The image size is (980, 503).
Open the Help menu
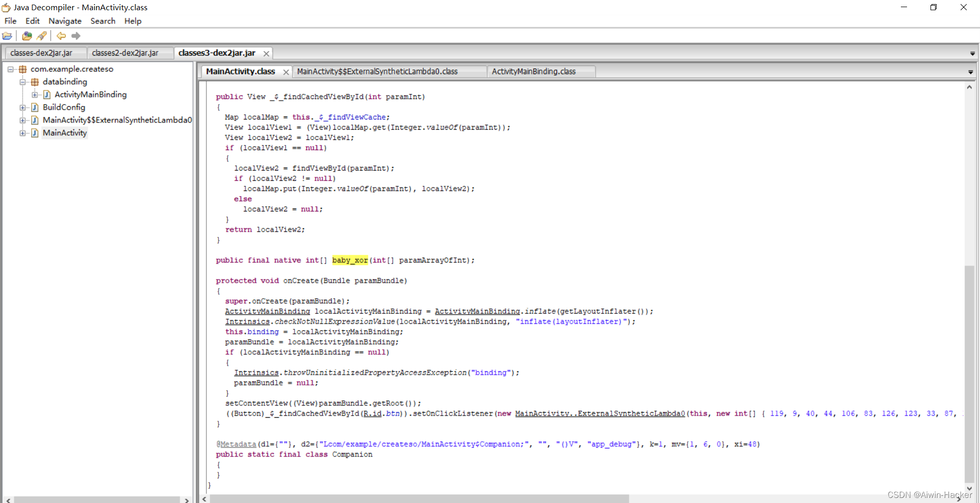[133, 21]
